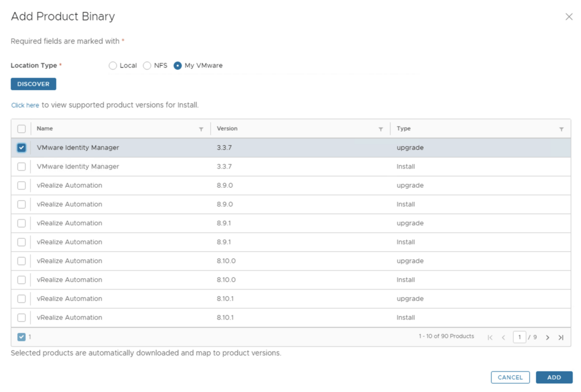The image size is (581, 392).
Task: Click version 8.9.1 in the Install row
Action: pos(224,242)
